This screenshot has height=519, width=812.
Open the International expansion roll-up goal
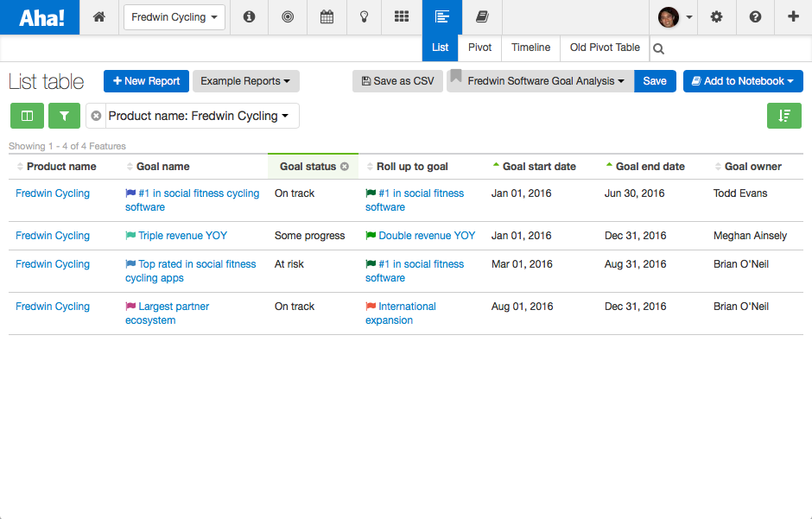(400, 313)
